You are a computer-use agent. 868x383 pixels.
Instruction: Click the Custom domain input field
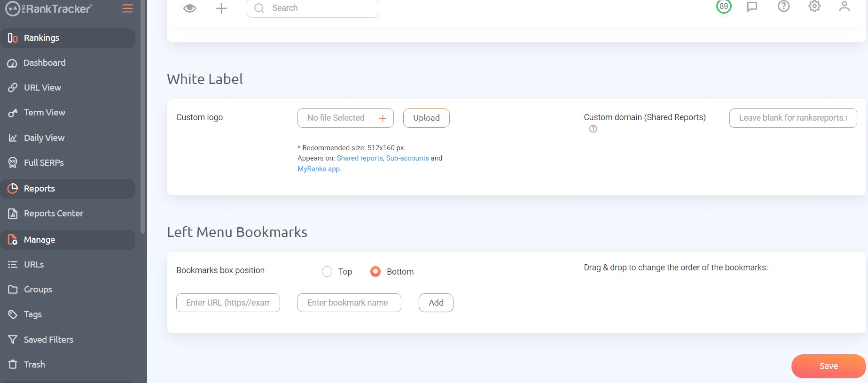click(793, 118)
